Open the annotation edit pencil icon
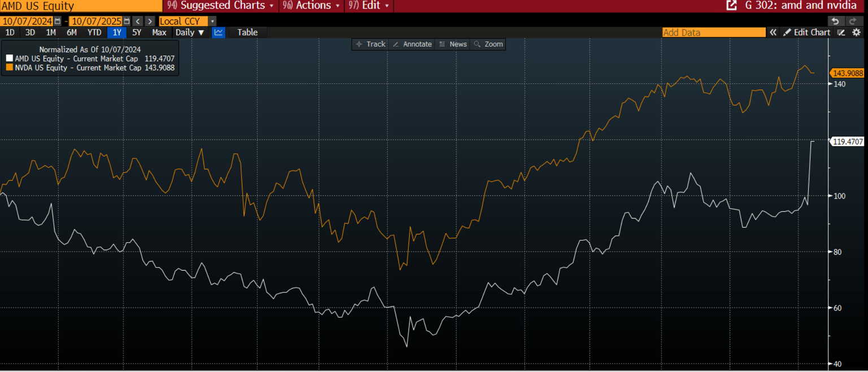This screenshot has height=372, width=868. tap(841, 32)
